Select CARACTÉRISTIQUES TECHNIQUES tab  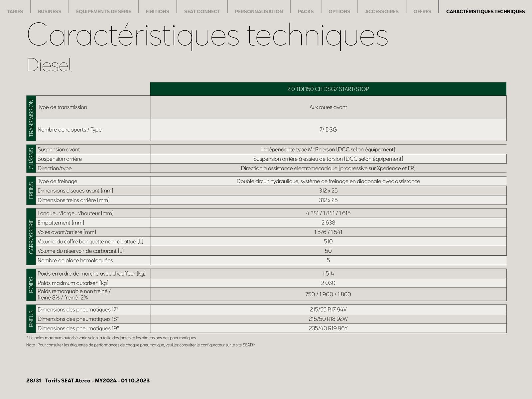[485, 11]
